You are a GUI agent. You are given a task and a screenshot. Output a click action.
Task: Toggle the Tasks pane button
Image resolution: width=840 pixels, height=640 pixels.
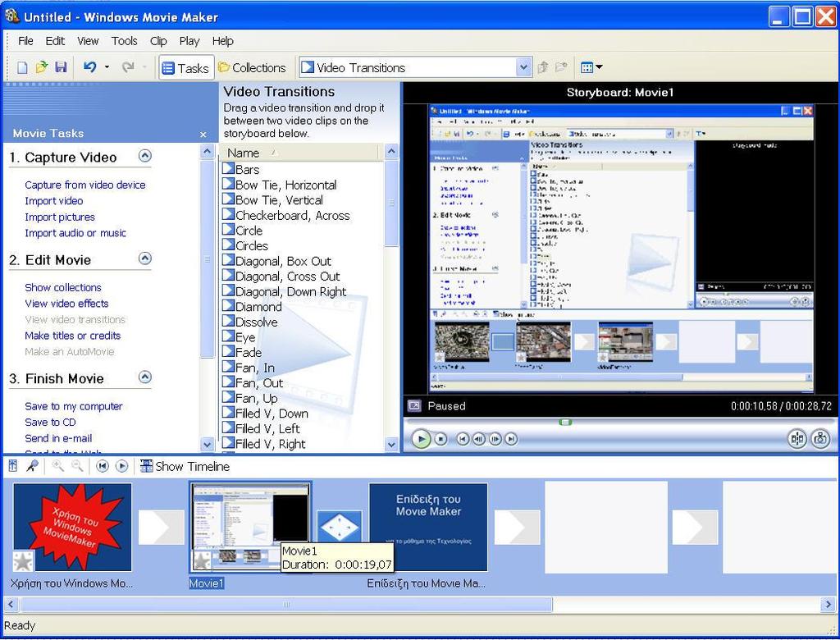[186, 68]
